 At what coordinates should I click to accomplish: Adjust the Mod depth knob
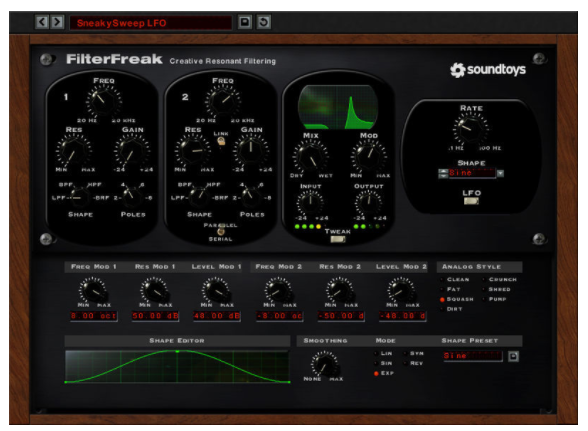point(369,157)
